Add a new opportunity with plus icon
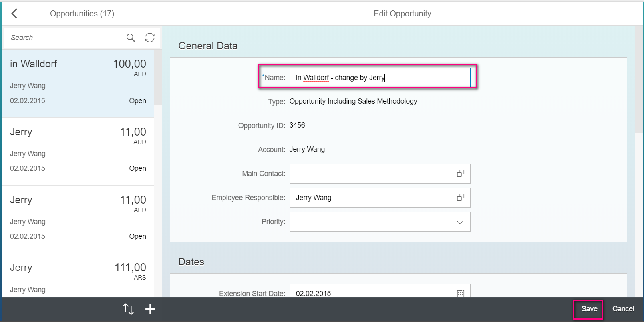The image size is (644, 322). (x=150, y=309)
